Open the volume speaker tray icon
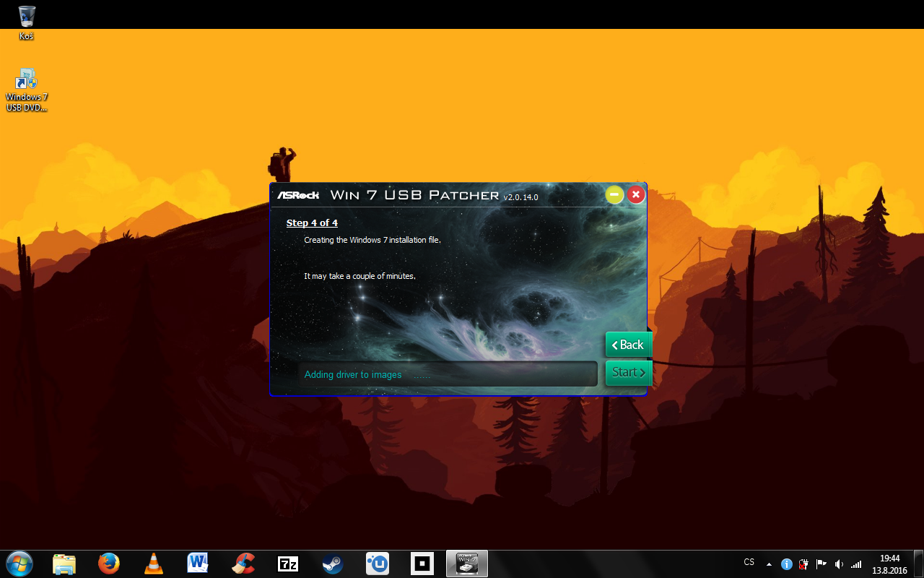 pos(839,564)
